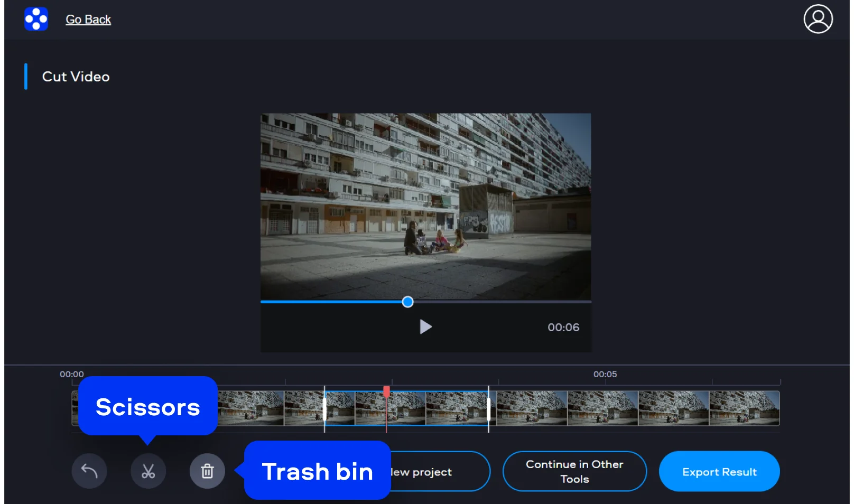Click the scissors cut tool icon

[148, 471]
